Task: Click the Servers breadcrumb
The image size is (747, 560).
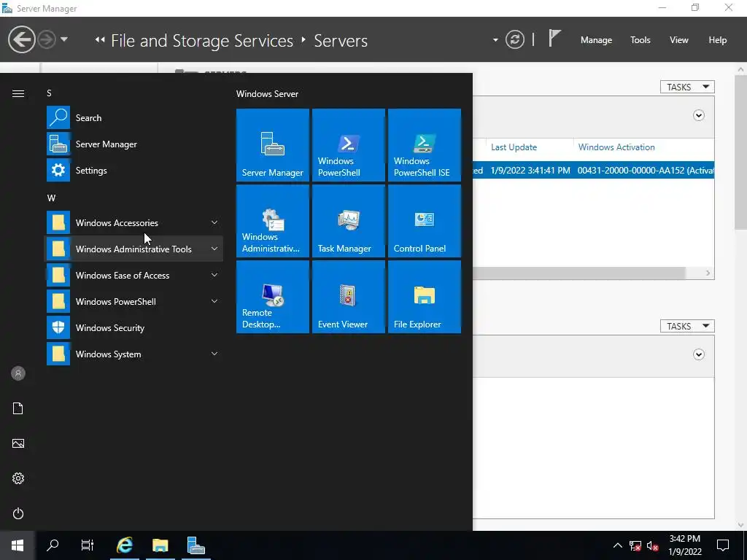Action: coord(341,41)
